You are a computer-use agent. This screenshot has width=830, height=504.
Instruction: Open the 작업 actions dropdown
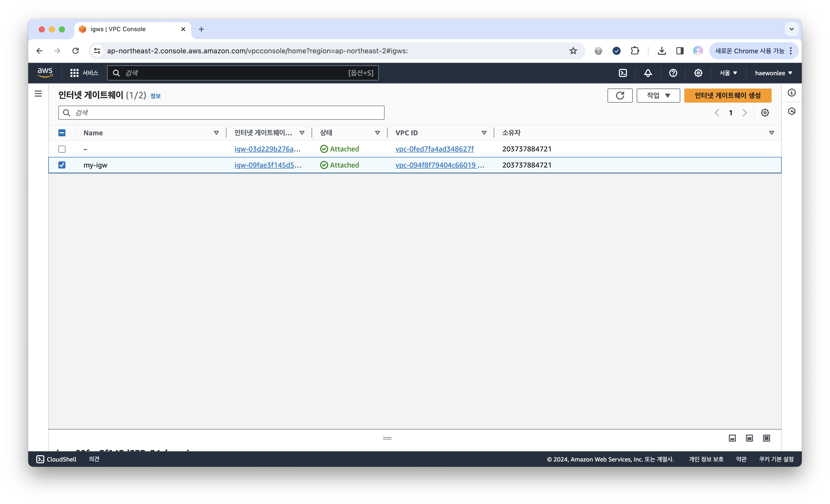658,96
